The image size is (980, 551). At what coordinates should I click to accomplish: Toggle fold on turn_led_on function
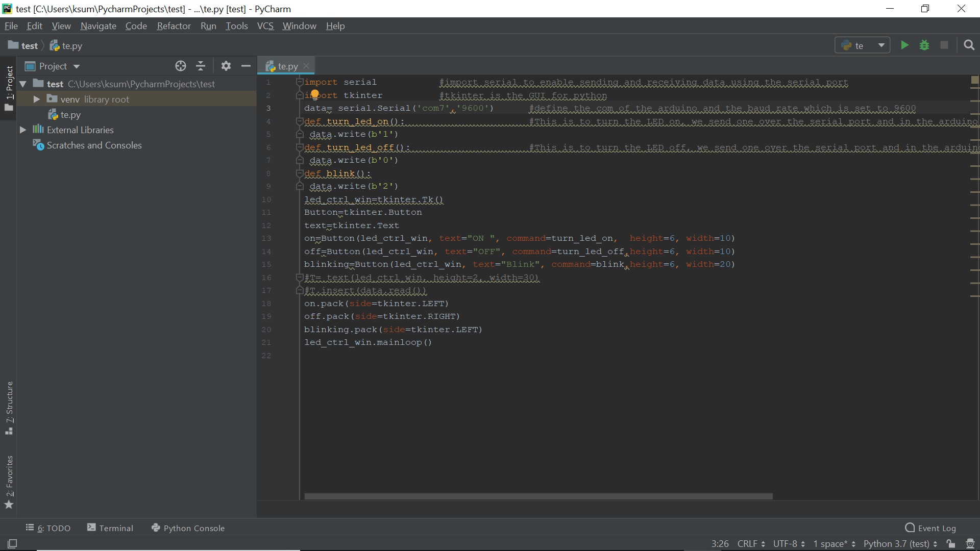click(300, 121)
